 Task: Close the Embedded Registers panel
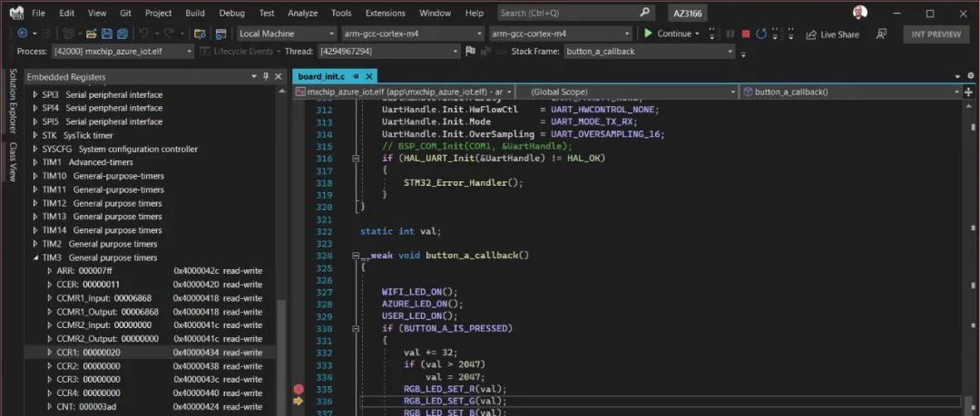pos(279,76)
